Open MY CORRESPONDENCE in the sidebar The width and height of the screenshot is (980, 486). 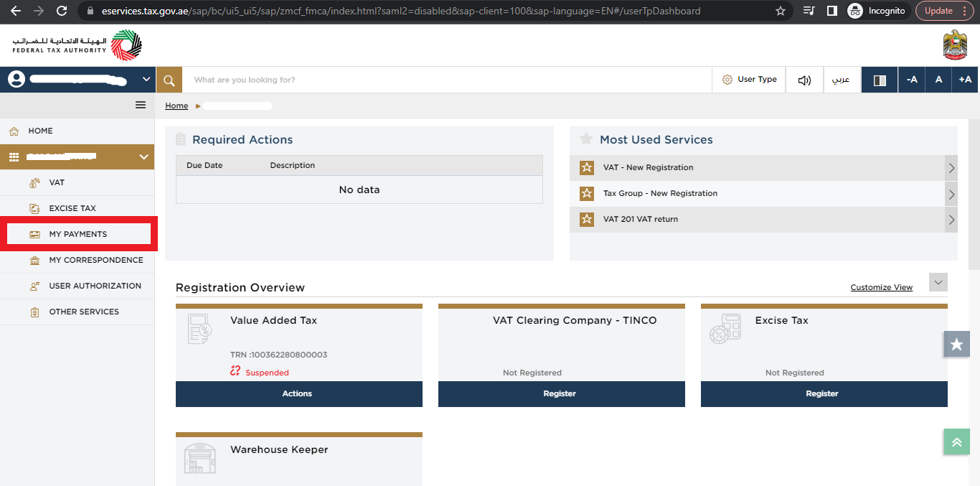pyautogui.click(x=77, y=260)
